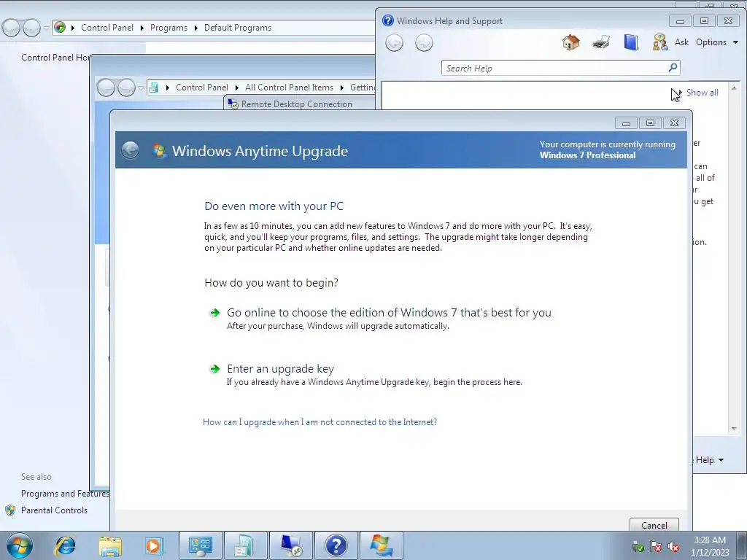Expand arrow before Getting Started breadcrumb
Viewport: 747px width, 560px height.
(342, 87)
